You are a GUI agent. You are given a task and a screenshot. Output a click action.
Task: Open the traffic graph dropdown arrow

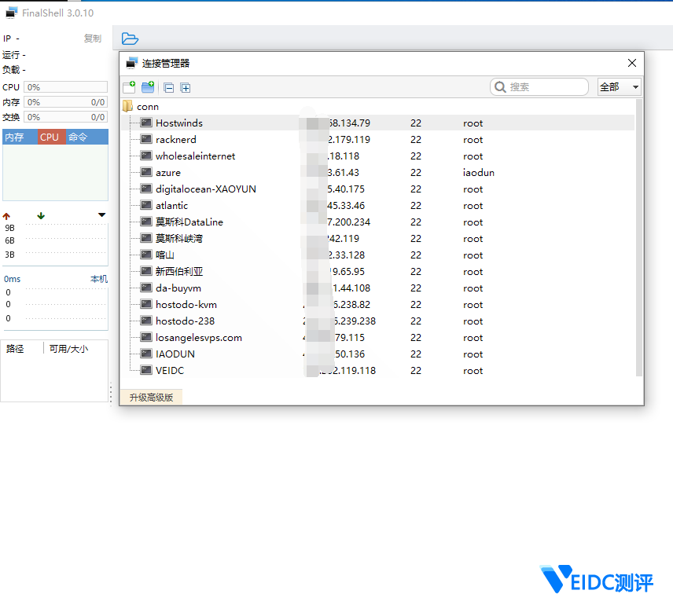[101, 214]
